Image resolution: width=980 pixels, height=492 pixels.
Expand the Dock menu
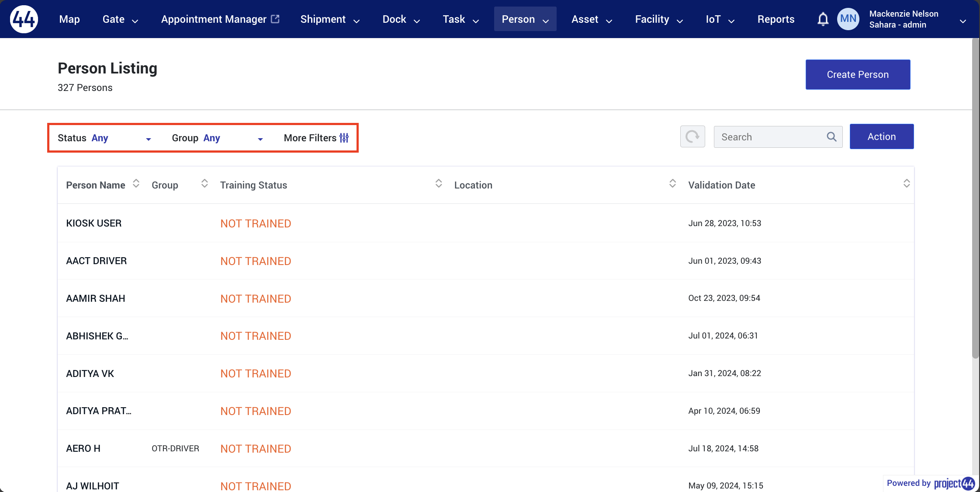coord(401,19)
